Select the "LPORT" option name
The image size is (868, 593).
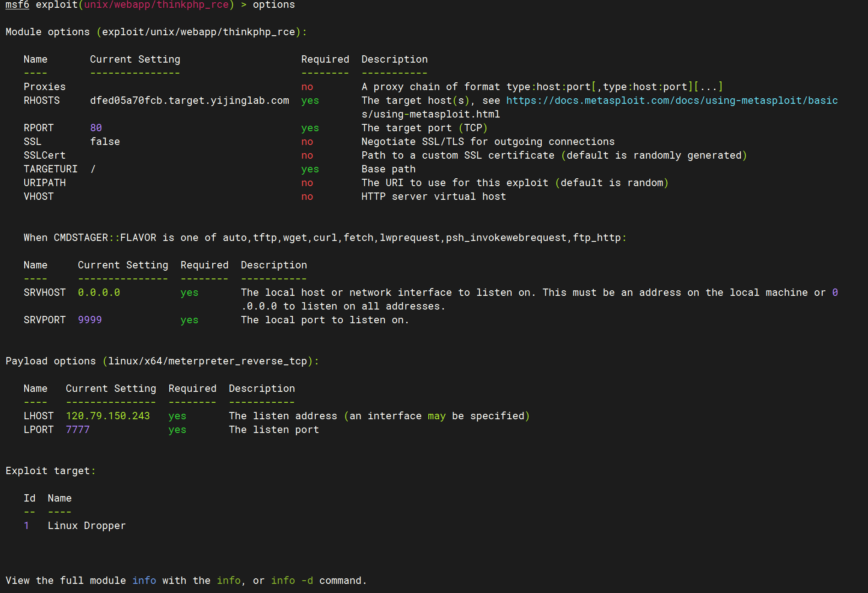pyautogui.click(x=39, y=430)
